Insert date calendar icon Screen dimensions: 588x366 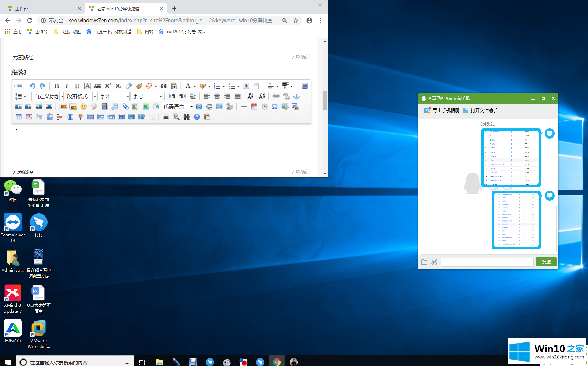click(x=254, y=107)
